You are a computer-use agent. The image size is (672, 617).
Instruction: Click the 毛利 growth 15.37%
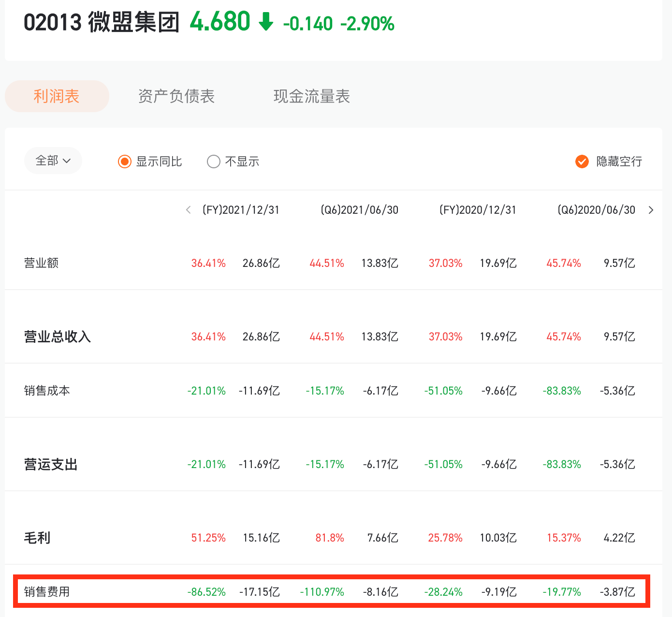click(564, 538)
